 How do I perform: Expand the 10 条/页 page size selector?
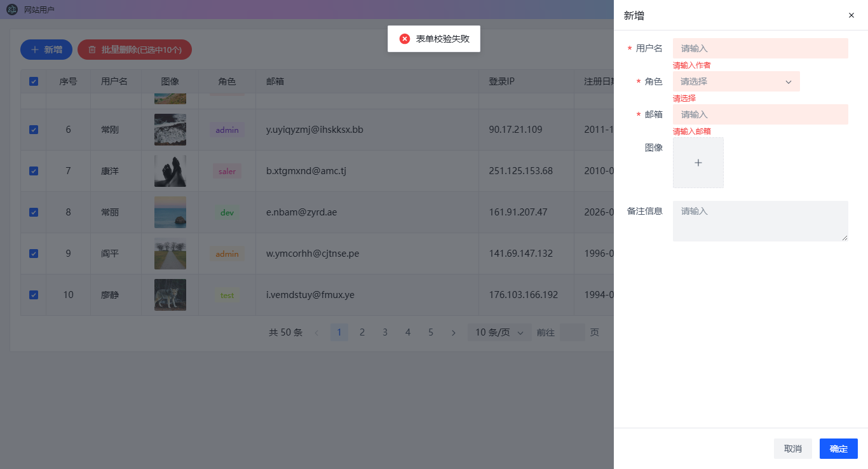coord(499,332)
